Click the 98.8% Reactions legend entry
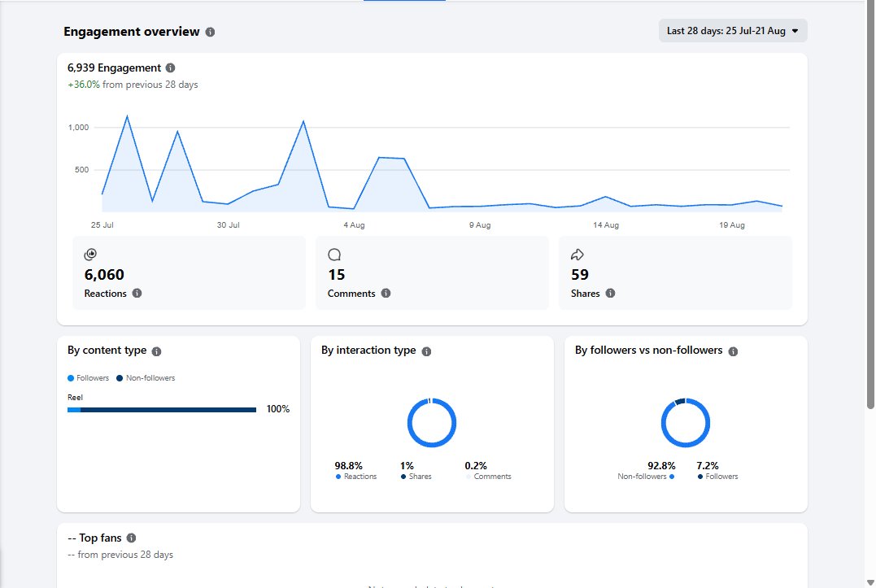 tap(356, 471)
